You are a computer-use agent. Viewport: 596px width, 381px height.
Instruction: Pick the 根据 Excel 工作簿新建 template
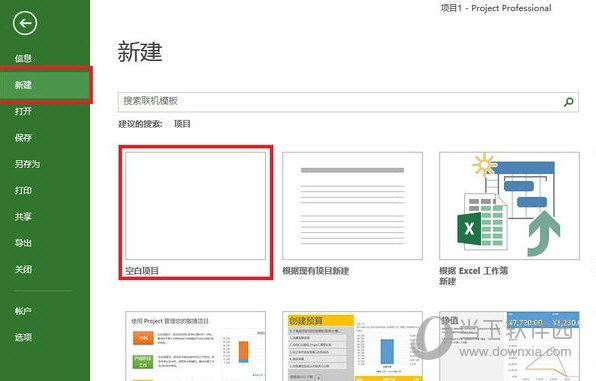[509, 206]
